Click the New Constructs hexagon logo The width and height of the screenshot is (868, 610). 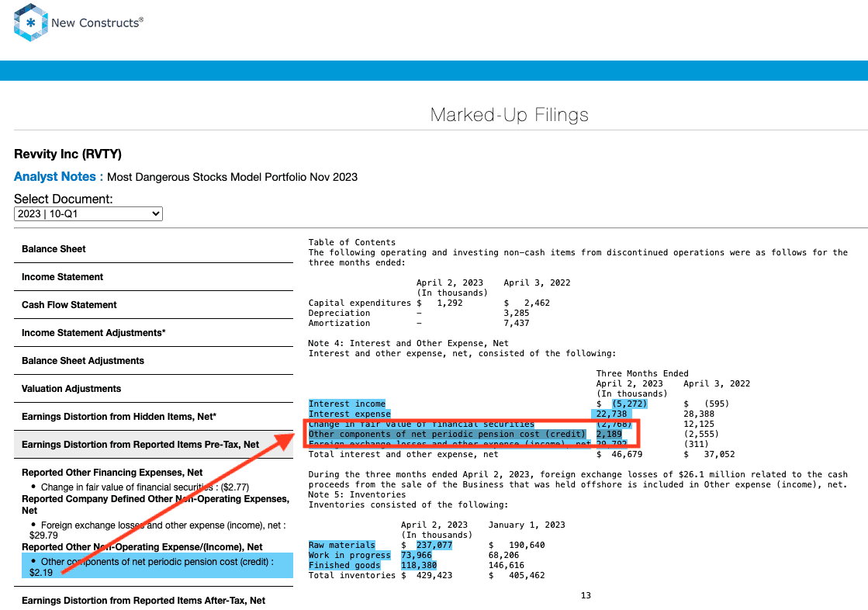coord(31,23)
